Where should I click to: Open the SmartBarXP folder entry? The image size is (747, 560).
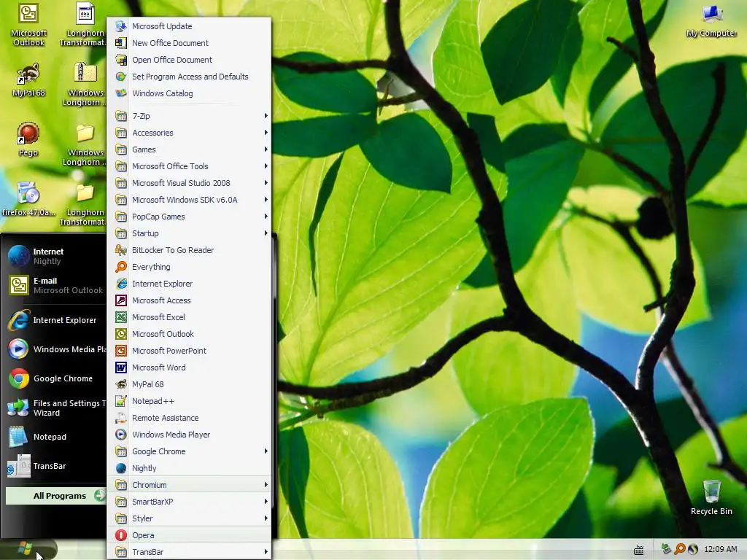point(189,502)
